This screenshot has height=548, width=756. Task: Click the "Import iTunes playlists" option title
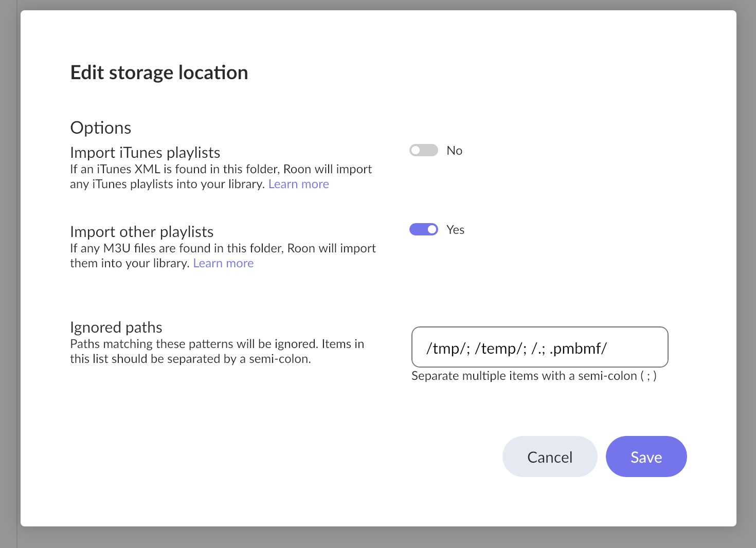(145, 153)
